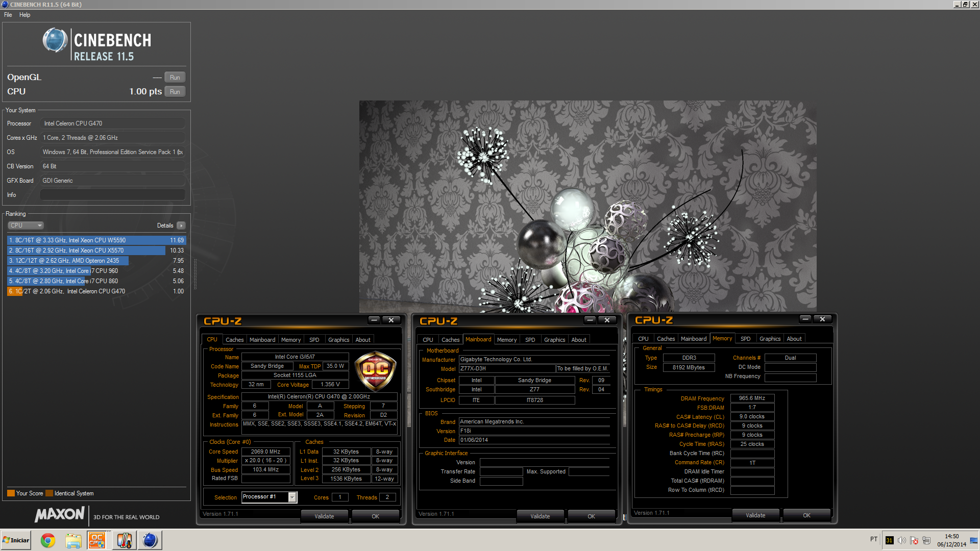Open Mainboard tab in first CPU-Z window
The width and height of the screenshot is (980, 551).
(262, 340)
